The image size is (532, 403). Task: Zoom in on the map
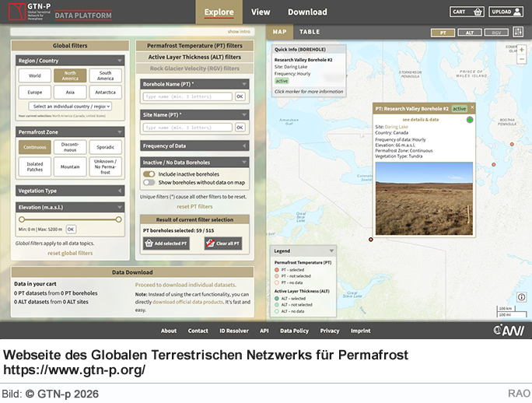pos(522,49)
